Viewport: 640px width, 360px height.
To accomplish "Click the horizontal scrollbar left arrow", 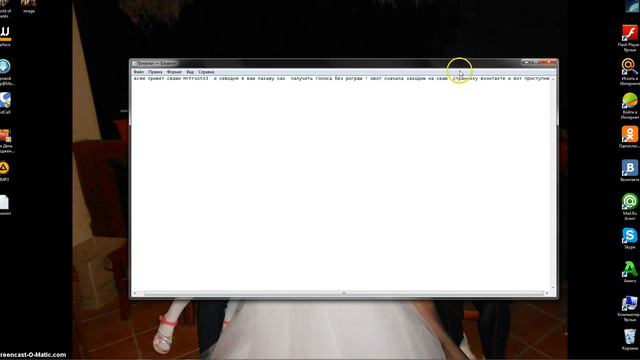I will pyautogui.click(x=135, y=293).
